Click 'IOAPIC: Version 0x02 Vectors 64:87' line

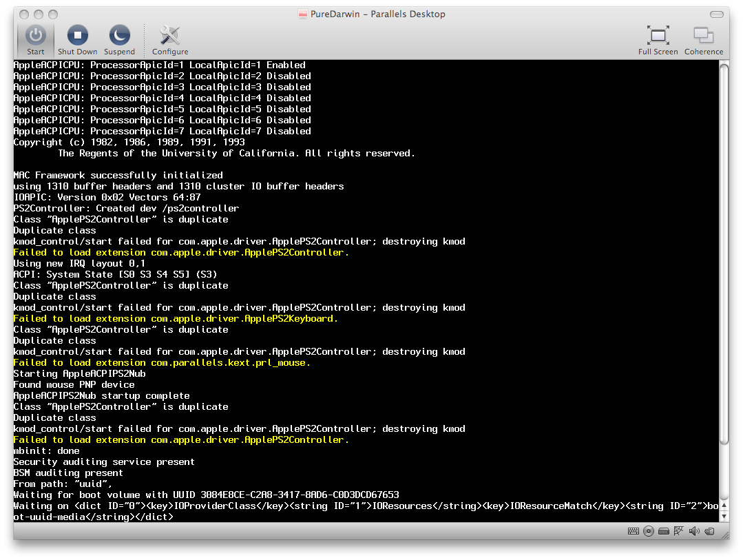click(x=107, y=197)
